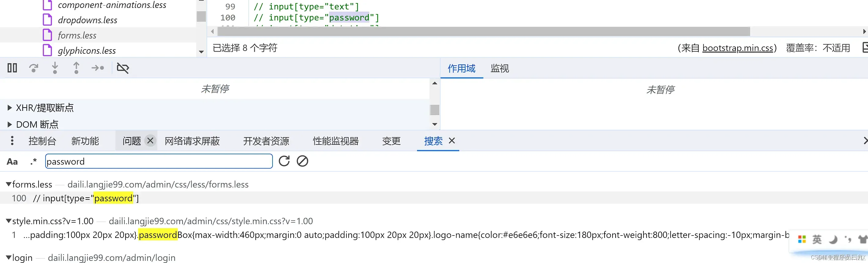
Task: Deactivate breakpoints icon
Action: pos(123,68)
